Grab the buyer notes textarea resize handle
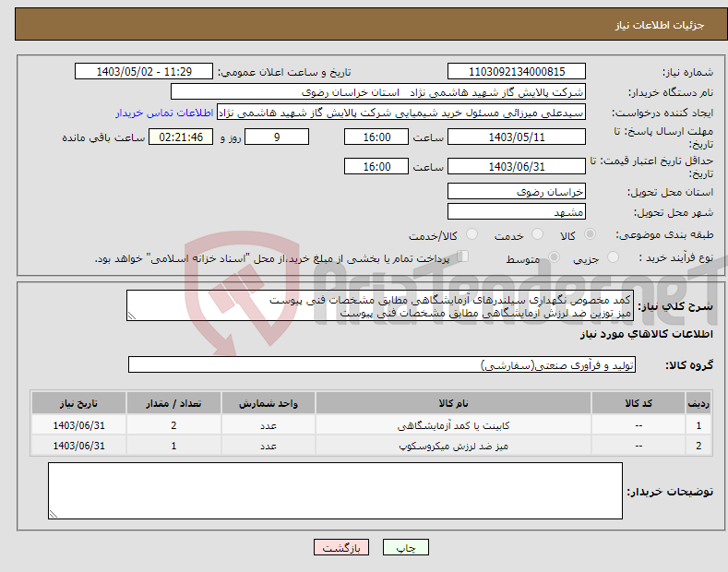 pos(54,514)
